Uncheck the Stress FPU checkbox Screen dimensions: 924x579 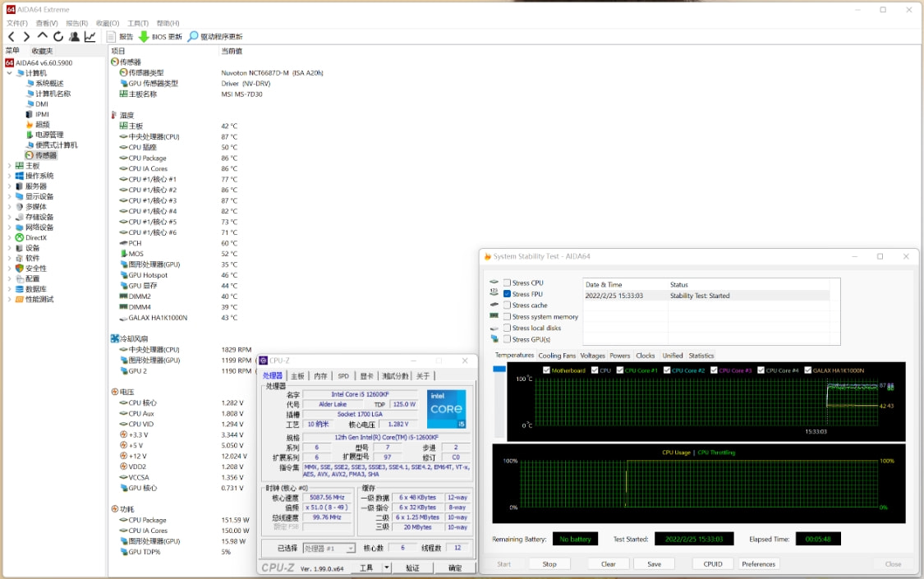(x=507, y=294)
